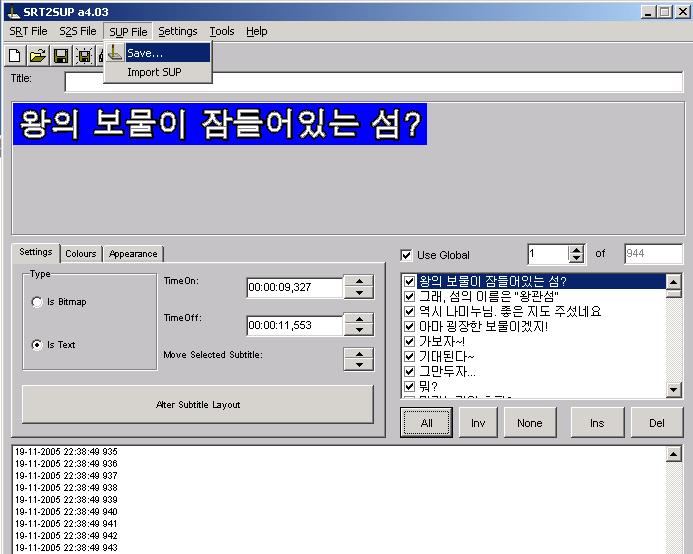Uncheck the subtitle 왕의 보물이 잠들어있는 섬?
Image resolution: width=693 pixels, height=554 pixels.
[x=409, y=281]
